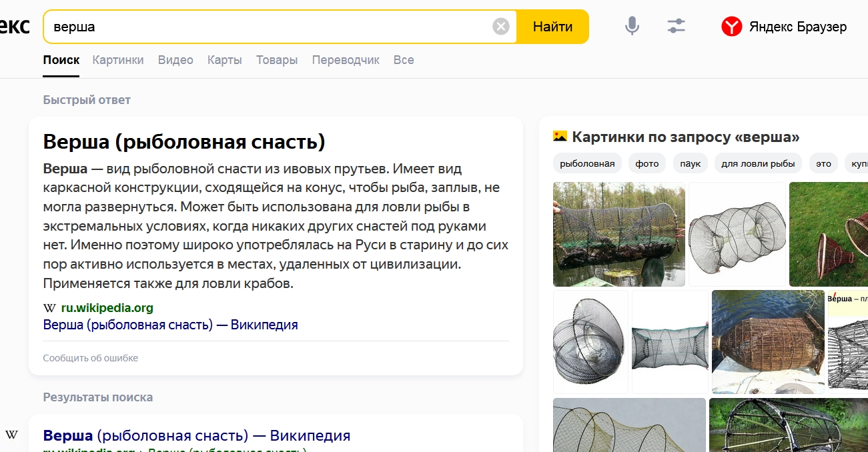Open the Все tab
Viewport: 868px width, 452px height.
point(404,60)
